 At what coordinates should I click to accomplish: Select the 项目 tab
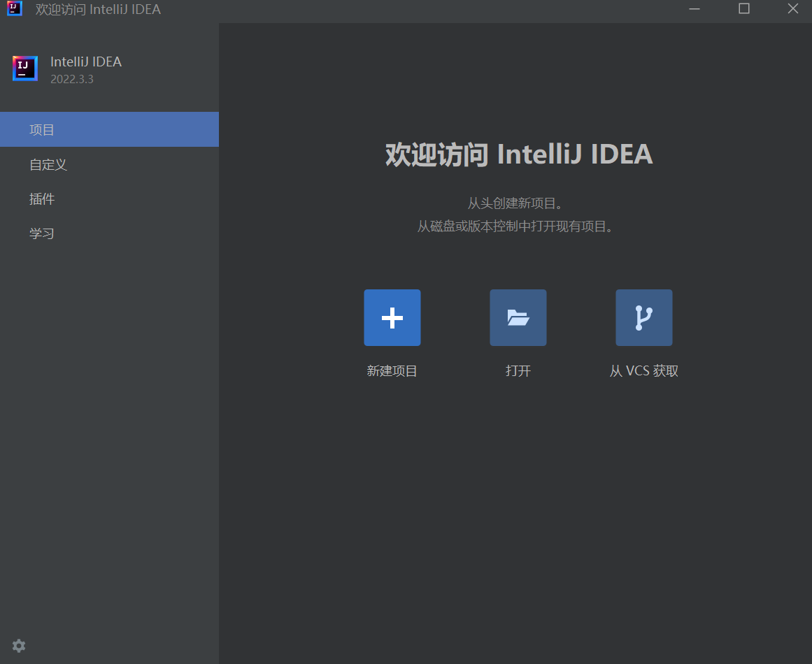coord(109,129)
